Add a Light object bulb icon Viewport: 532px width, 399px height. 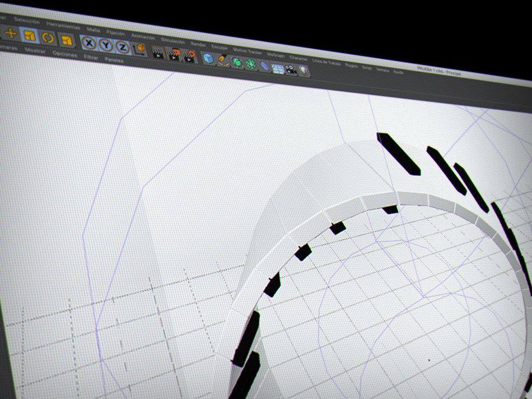tap(304, 71)
